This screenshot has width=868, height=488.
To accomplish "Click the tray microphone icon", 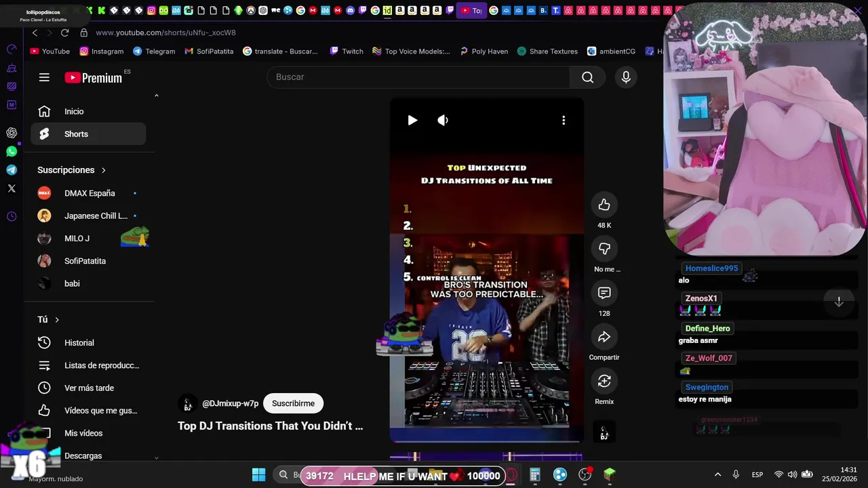I will click(736, 474).
